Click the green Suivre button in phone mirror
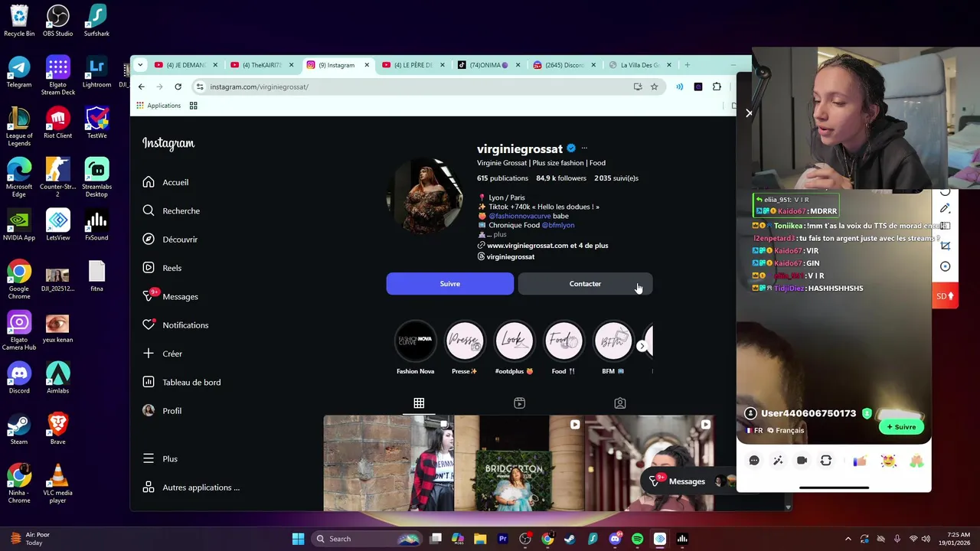The image size is (980, 551). 901,427
